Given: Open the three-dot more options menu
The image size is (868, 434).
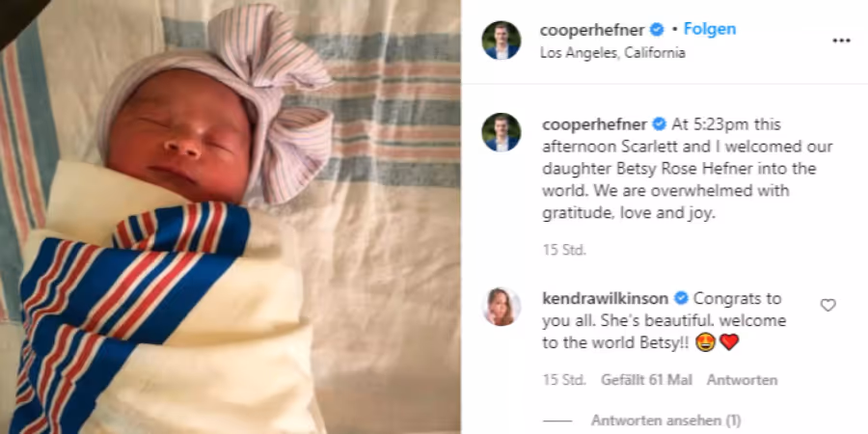Looking at the screenshot, I should (841, 41).
